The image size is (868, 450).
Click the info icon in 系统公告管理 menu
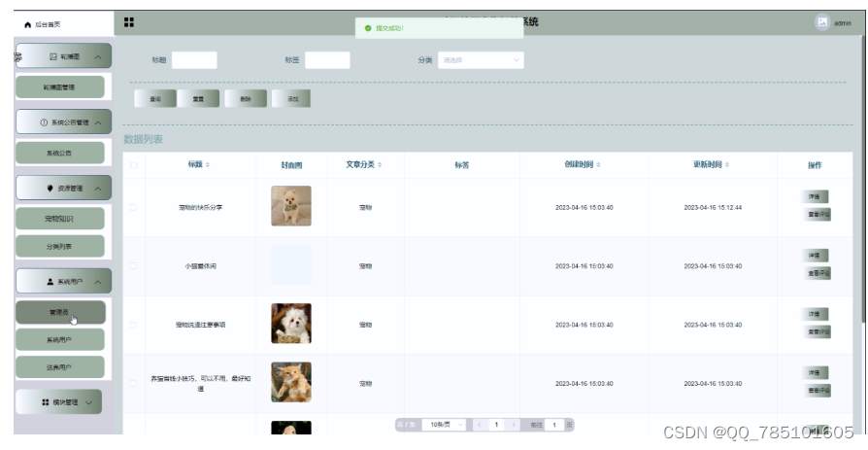44,122
